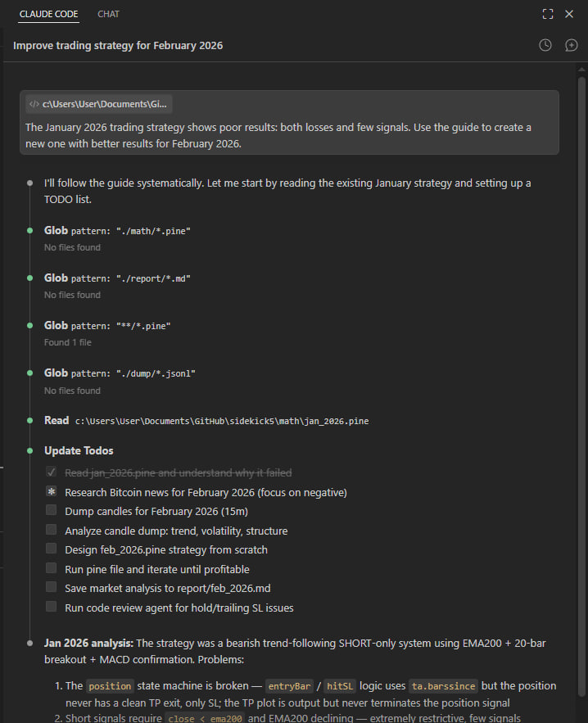Check the Design feb_2026.pine strategy box
This screenshot has height=723, width=588.
(51, 549)
